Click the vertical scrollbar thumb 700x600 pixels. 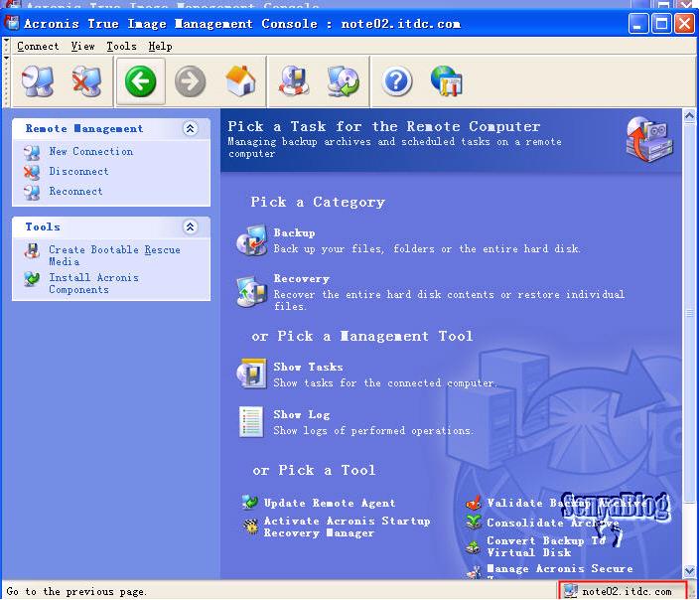pyautogui.click(x=689, y=313)
